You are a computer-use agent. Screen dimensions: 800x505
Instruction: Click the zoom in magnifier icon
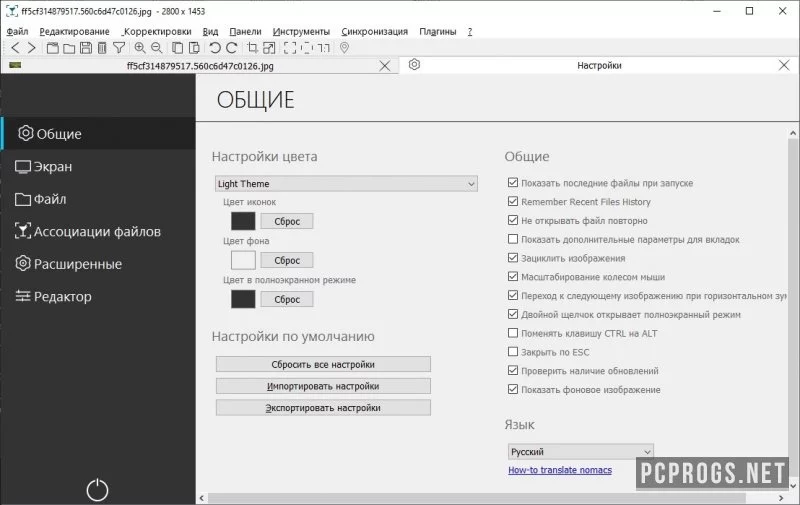pyautogui.click(x=139, y=48)
